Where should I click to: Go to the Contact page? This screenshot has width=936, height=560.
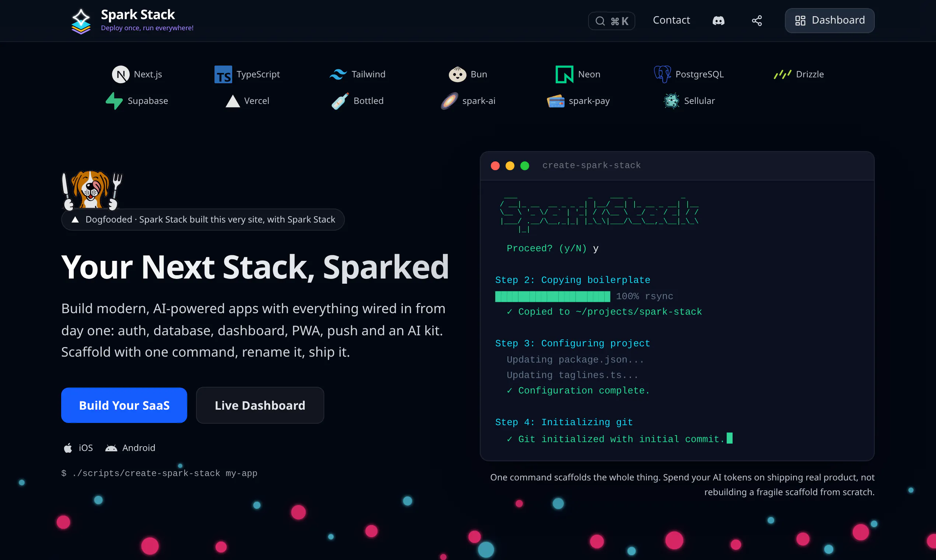pyautogui.click(x=671, y=20)
